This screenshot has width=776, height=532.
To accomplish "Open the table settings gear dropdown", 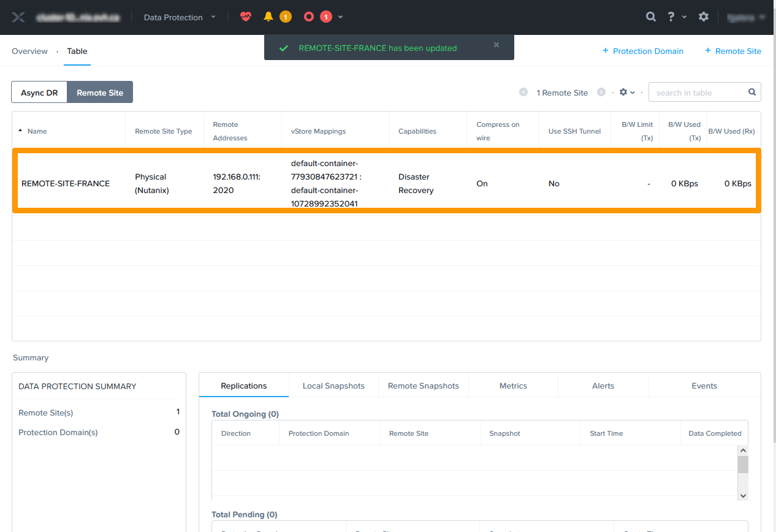I will click(x=626, y=93).
